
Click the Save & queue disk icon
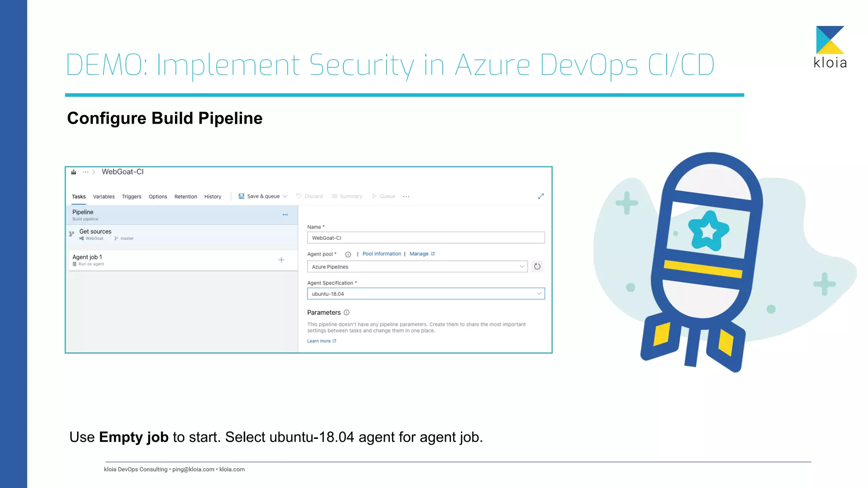click(241, 196)
